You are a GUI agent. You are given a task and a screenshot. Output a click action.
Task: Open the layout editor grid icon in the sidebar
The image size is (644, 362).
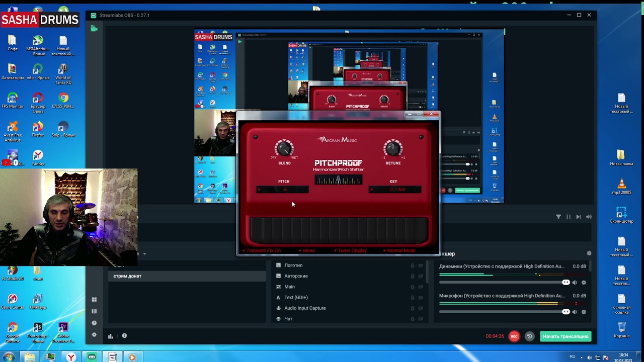tap(94, 300)
